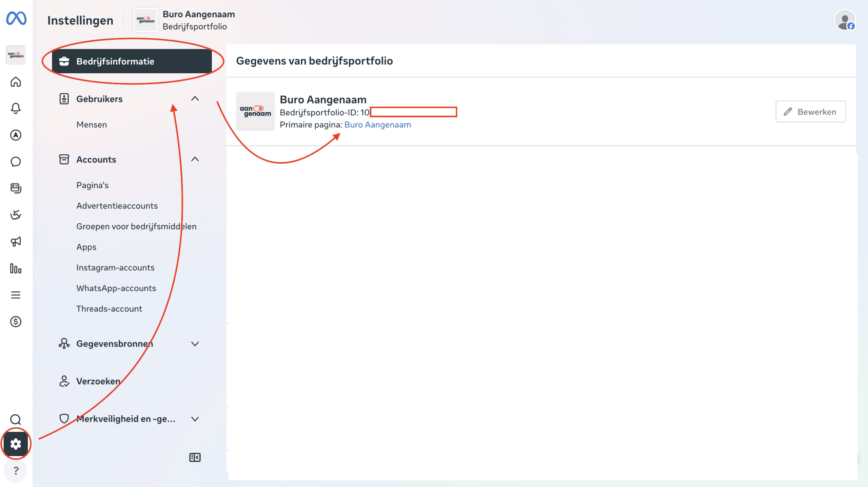Expand the Merkveiligheid section chevron
The width and height of the screenshot is (868, 487).
(195, 419)
